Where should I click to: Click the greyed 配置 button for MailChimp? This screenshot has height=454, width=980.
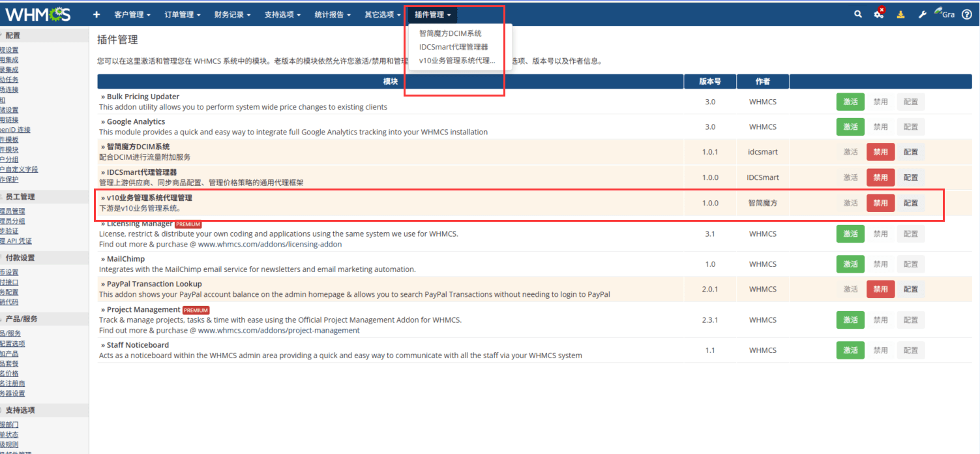tap(911, 264)
